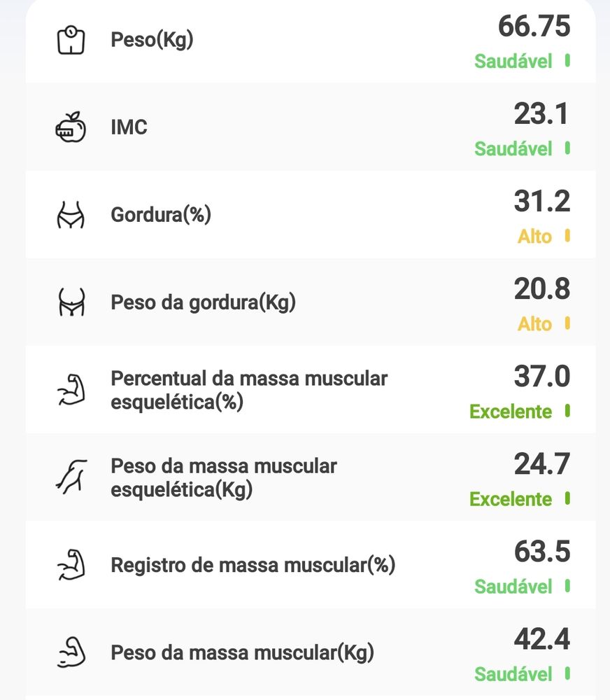
Task: Tap the weight scale icon
Action: click(70, 40)
